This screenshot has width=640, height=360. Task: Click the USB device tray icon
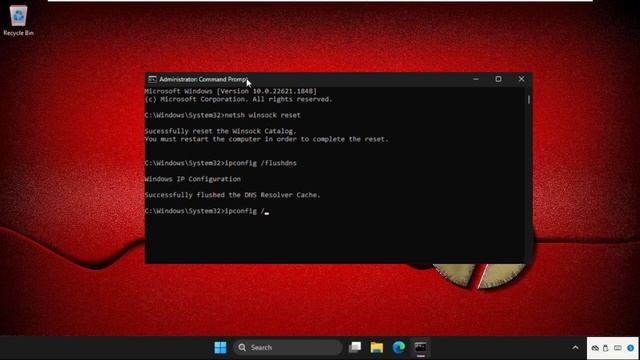coord(606,348)
